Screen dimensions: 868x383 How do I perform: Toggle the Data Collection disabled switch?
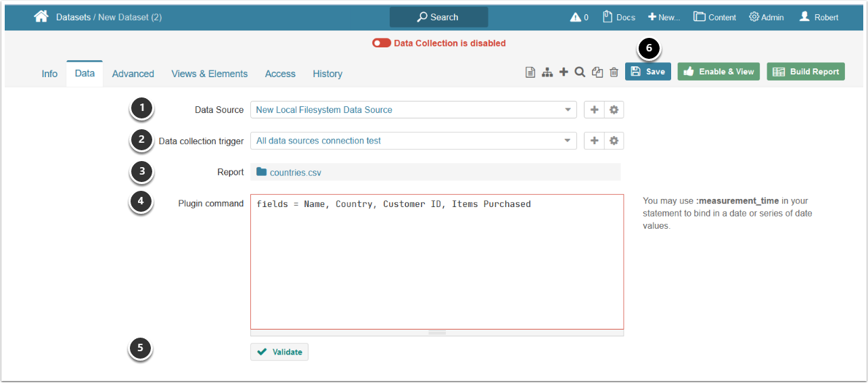pyautogui.click(x=382, y=43)
